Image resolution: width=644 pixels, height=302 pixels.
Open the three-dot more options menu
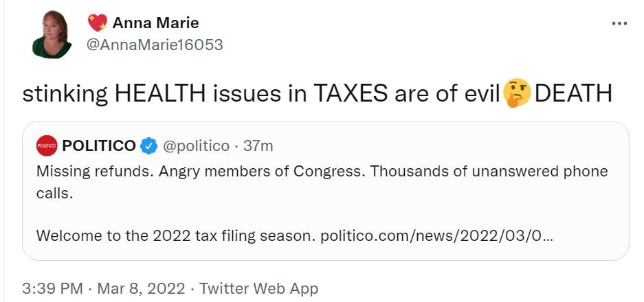[x=619, y=23]
